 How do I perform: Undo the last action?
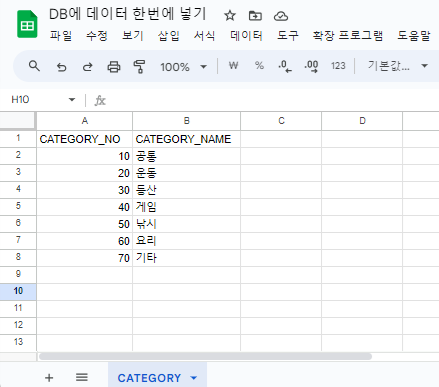(61, 67)
